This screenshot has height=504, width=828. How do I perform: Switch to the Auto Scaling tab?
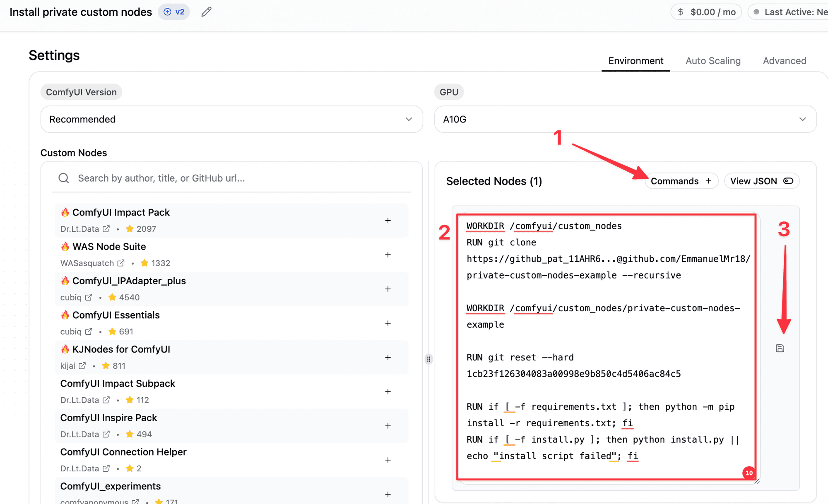(x=713, y=60)
